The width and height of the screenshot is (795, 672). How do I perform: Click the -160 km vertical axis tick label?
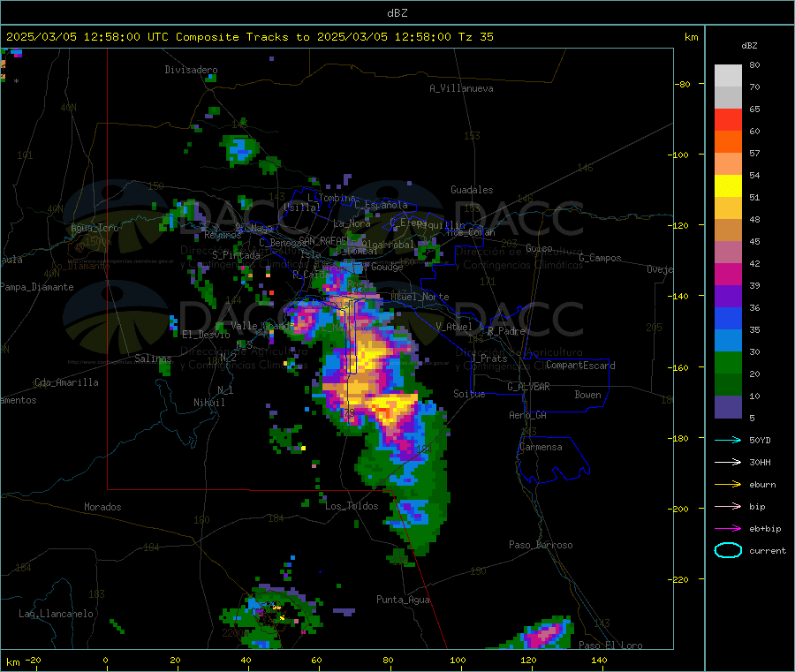tap(680, 367)
